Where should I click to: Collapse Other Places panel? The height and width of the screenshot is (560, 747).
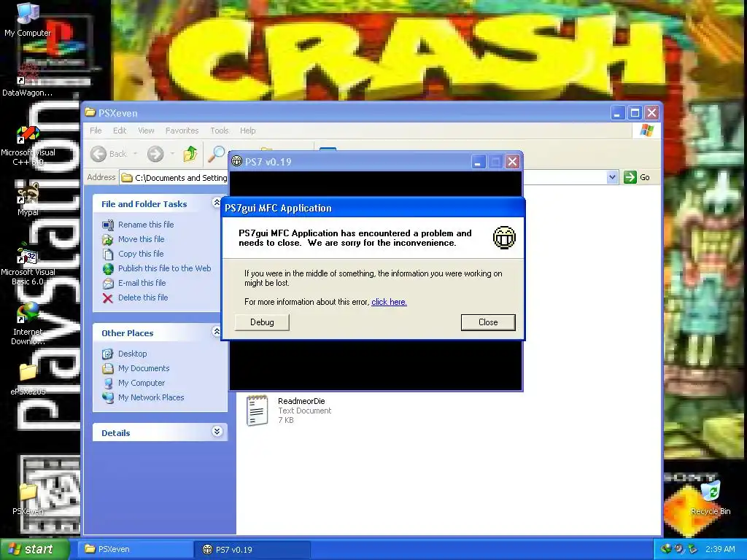pos(216,332)
